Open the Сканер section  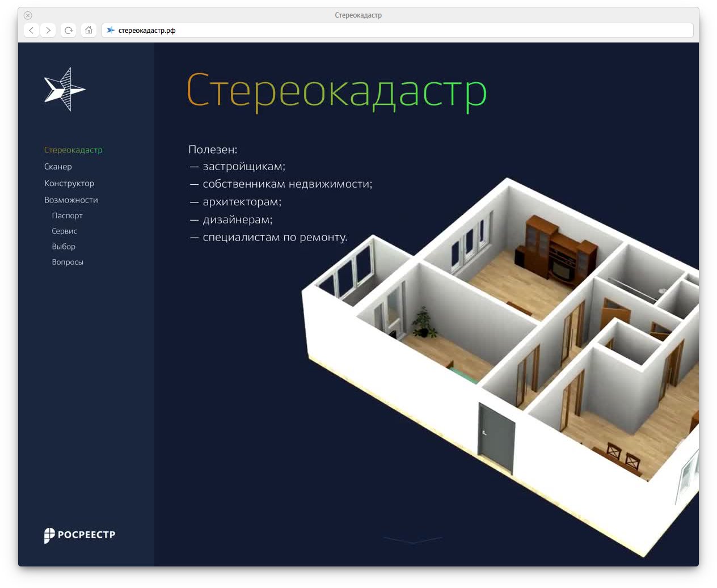pyautogui.click(x=58, y=167)
